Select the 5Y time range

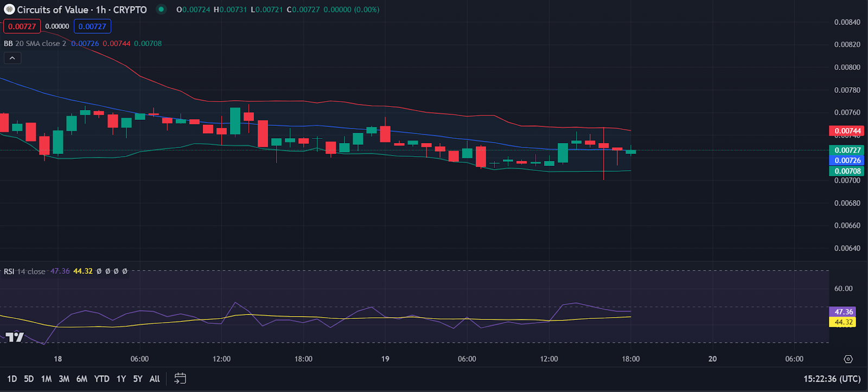click(x=138, y=379)
